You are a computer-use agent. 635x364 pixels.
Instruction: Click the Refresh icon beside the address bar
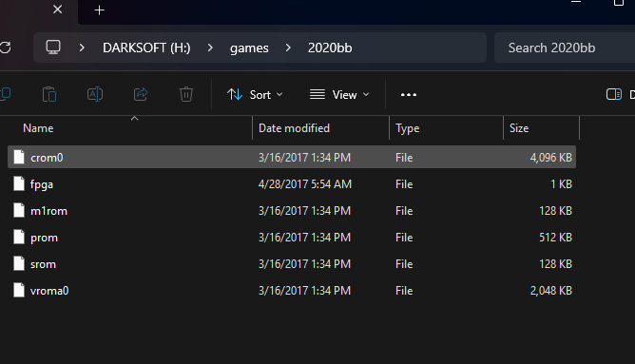point(6,48)
